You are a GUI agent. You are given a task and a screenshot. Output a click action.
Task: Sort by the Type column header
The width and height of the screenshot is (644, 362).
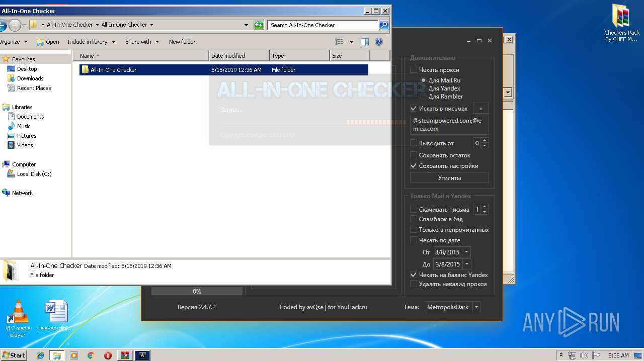pos(299,56)
